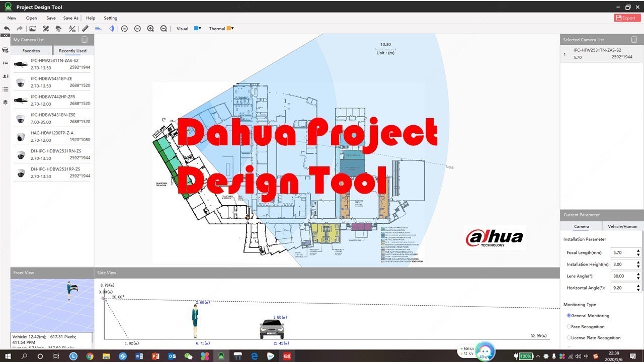Click Save in the menu bar
Screen dimensions: 644x362
coord(51,18)
